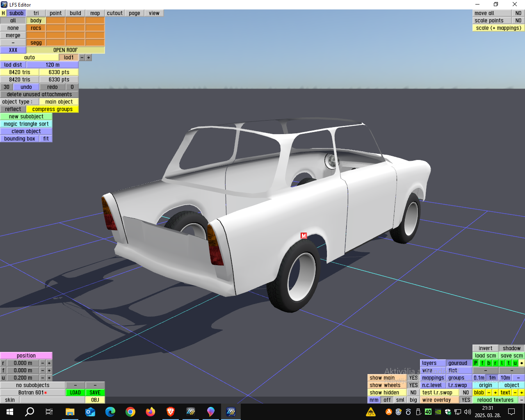Click the reload textures button
Screen dimensions: 525x420
click(495, 400)
